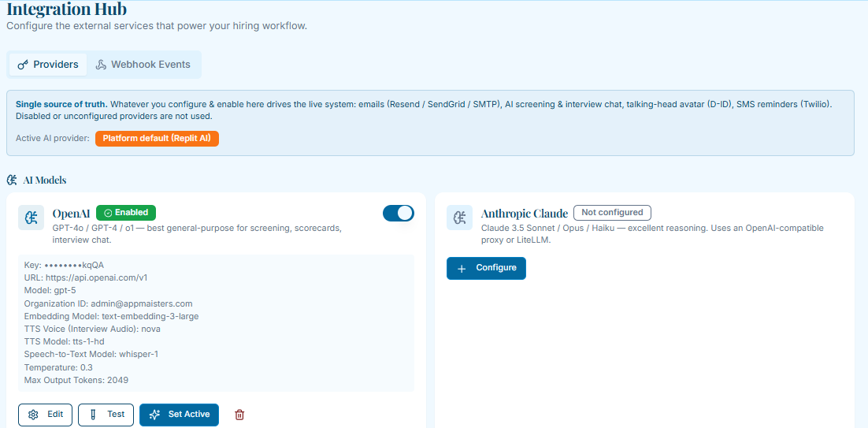Click the OpenAI brain logo icon
Viewport: 868px width, 428px height.
pos(32,218)
